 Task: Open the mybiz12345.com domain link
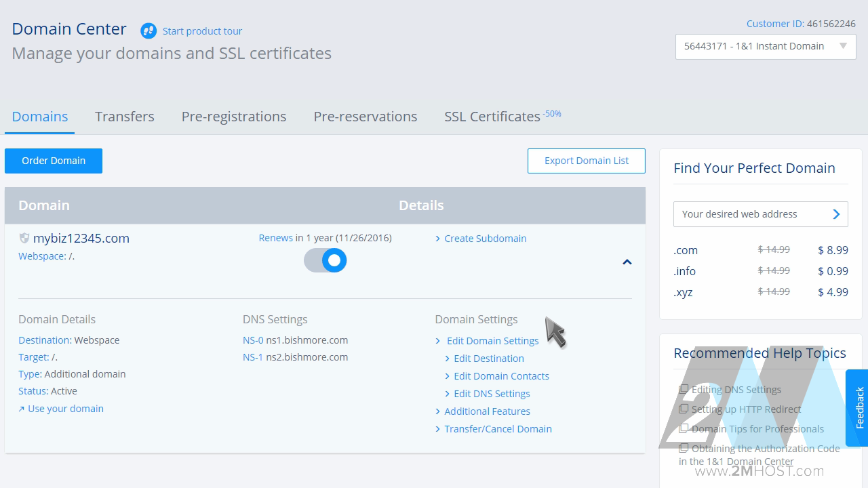pyautogui.click(x=81, y=238)
